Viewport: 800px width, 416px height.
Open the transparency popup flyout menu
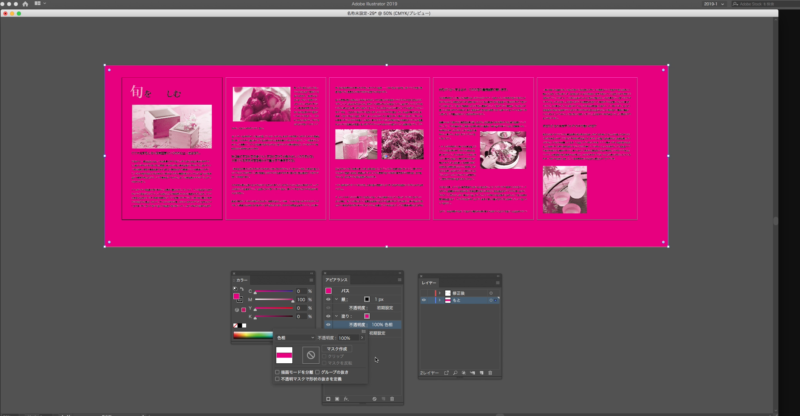click(x=363, y=332)
